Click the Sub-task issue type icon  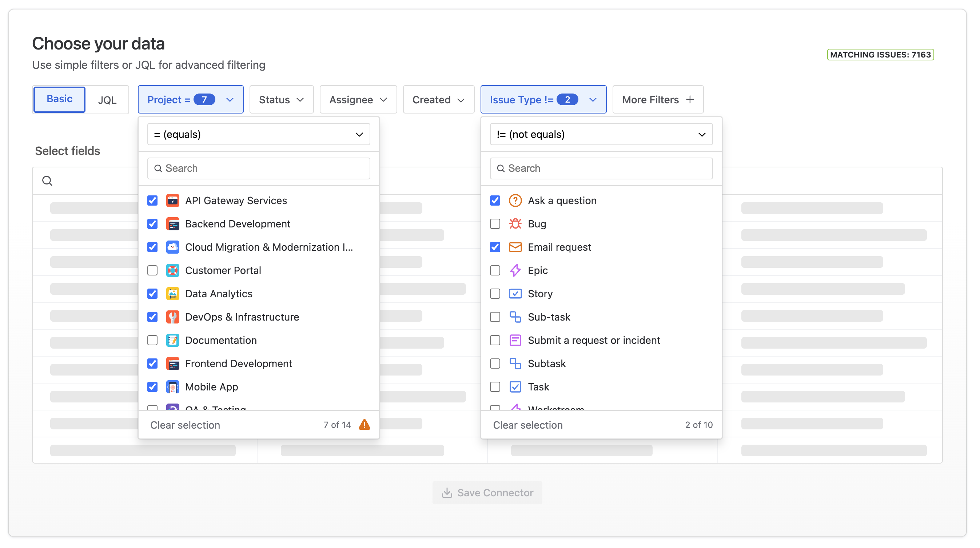[x=515, y=317]
